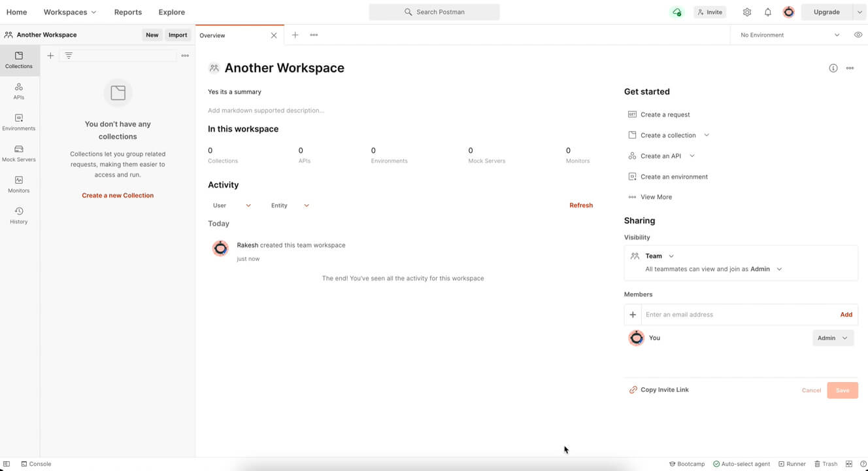This screenshot has width=868, height=471.
Task: Open the Trash from the status bar
Action: 826,463
